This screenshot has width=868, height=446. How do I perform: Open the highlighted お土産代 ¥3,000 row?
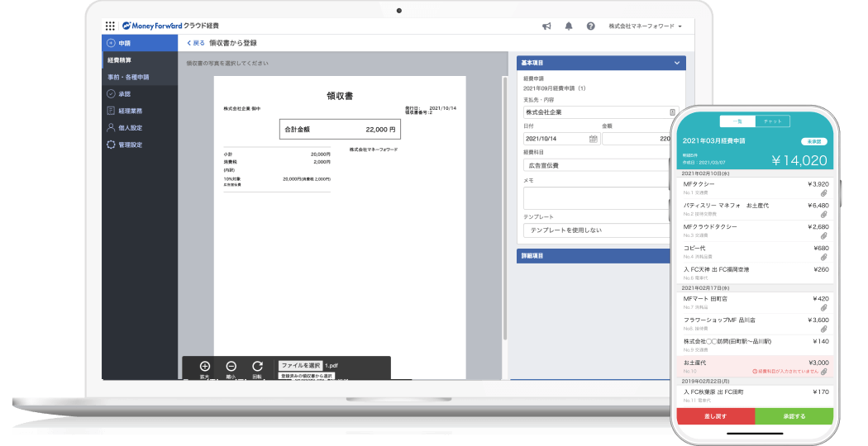pyautogui.click(x=756, y=367)
